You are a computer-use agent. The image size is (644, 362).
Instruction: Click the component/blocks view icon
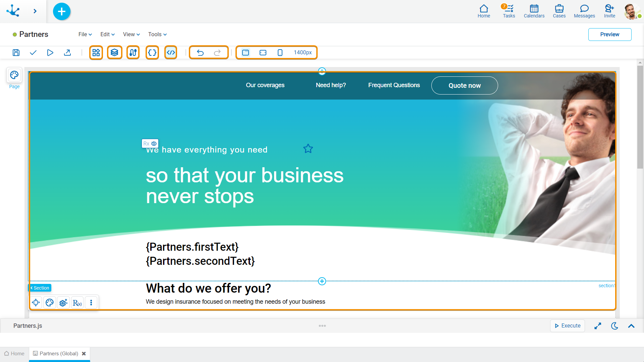[96, 52]
